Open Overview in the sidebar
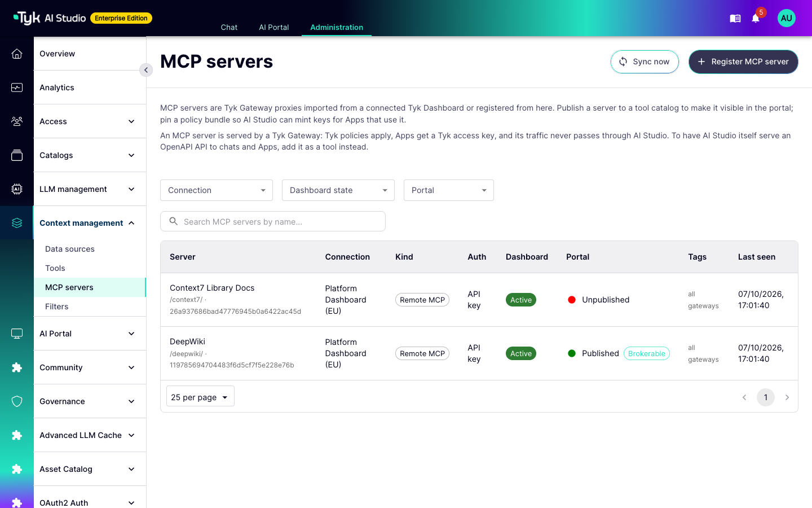This screenshot has width=812, height=508. (90, 54)
